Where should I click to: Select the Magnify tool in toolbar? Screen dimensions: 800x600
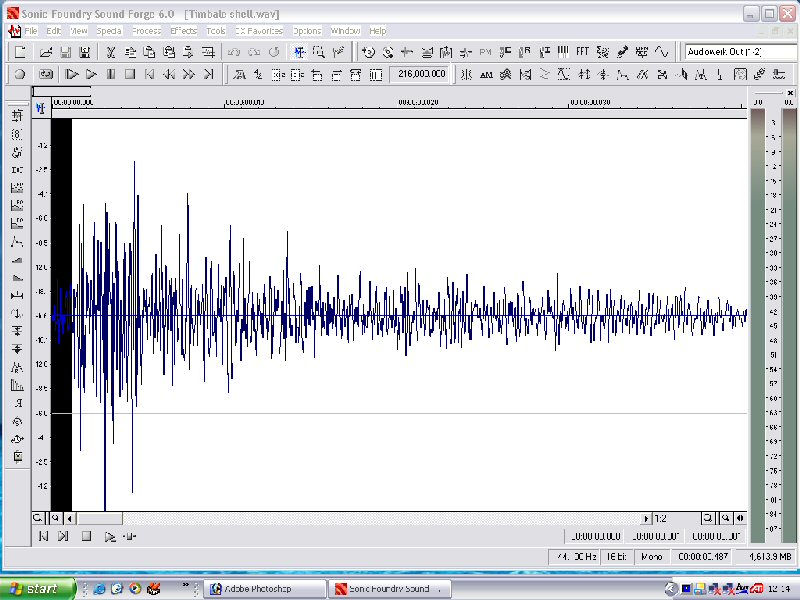(x=319, y=52)
